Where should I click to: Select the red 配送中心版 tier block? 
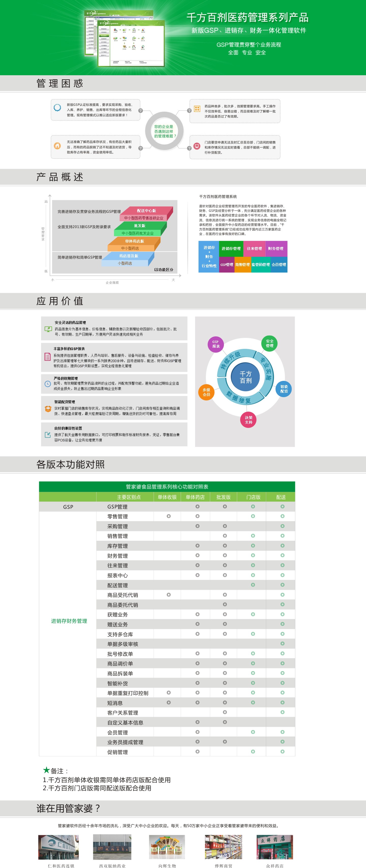(x=146, y=211)
